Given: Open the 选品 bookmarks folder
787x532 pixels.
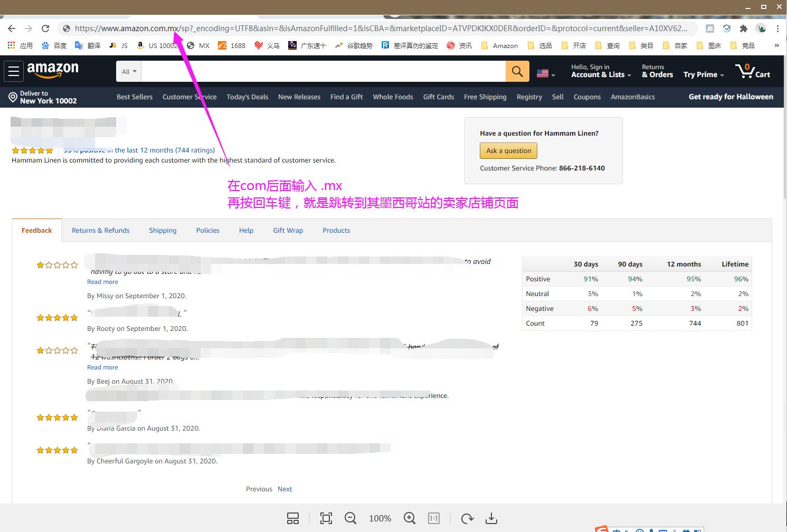Looking at the screenshot, I should point(539,45).
